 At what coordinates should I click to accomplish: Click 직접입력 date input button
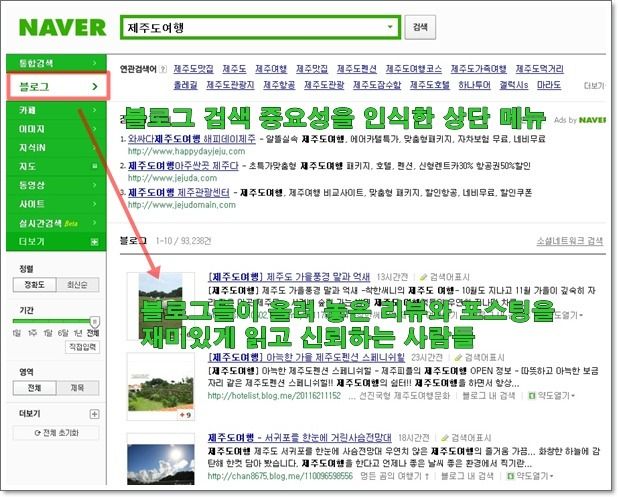point(82,347)
